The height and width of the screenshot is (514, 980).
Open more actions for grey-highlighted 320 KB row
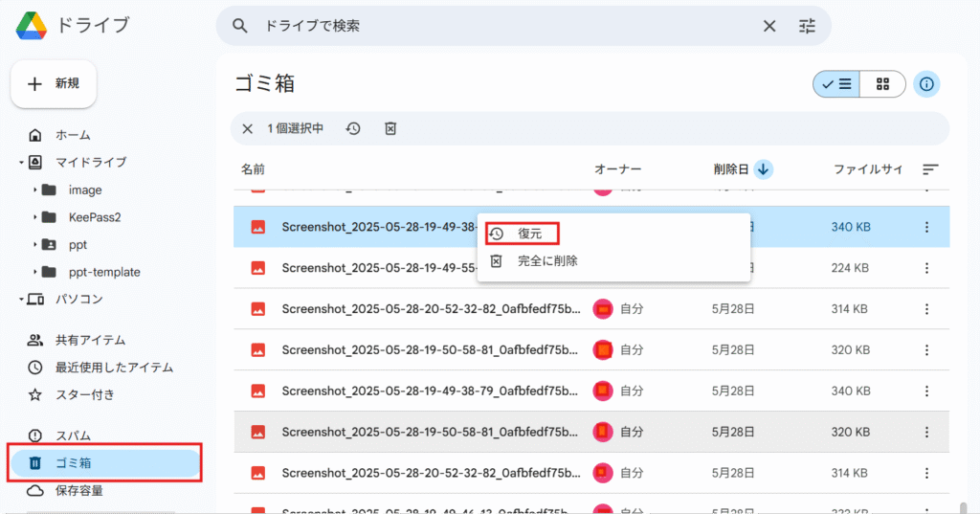tap(926, 432)
